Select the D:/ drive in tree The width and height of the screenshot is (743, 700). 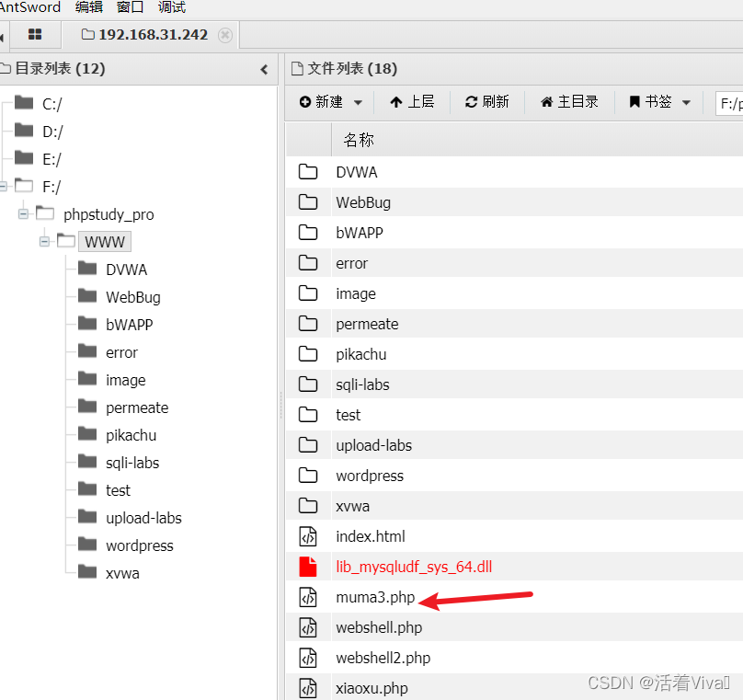52,132
